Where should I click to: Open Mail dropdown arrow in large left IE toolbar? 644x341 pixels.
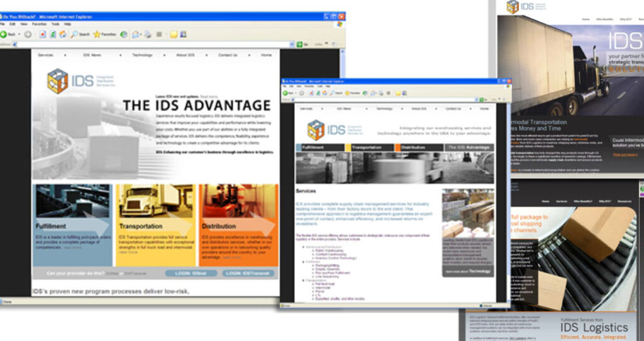[x=140, y=35]
